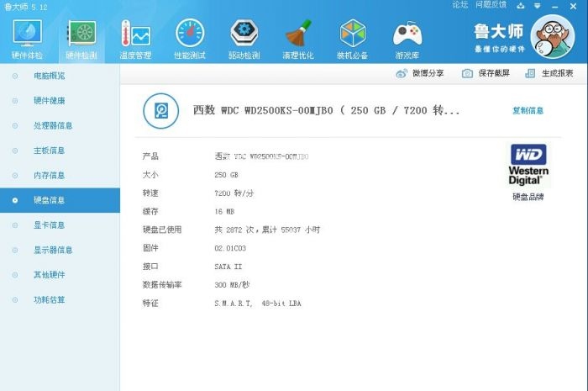Click the Western Digital brand logo
The width and height of the screenshot is (588, 391).
(x=528, y=164)
